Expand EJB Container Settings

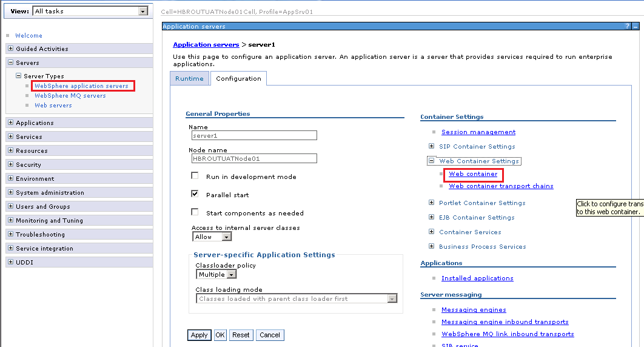tap(431, 217)
